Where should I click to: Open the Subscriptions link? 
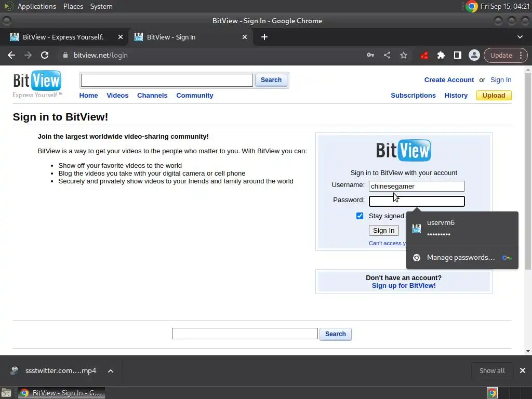tap(413, 96)
